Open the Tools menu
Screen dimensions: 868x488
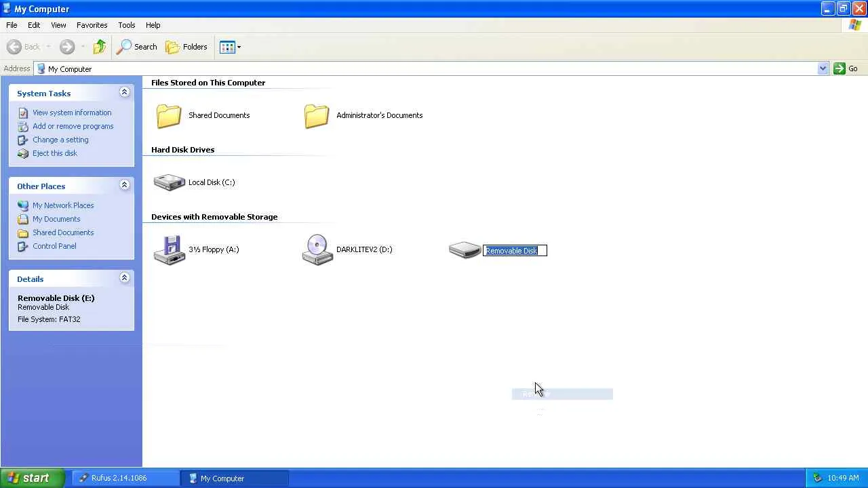(x=127, y=25)
